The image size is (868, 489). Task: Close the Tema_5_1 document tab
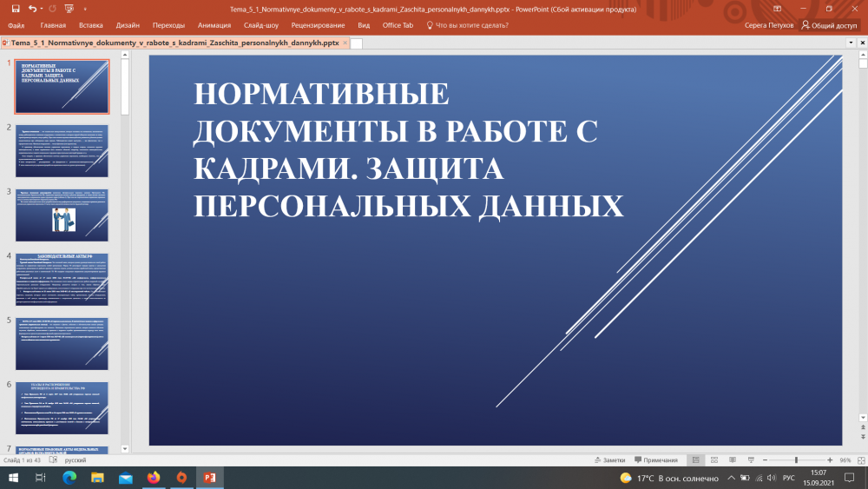[x=345, y=43]
